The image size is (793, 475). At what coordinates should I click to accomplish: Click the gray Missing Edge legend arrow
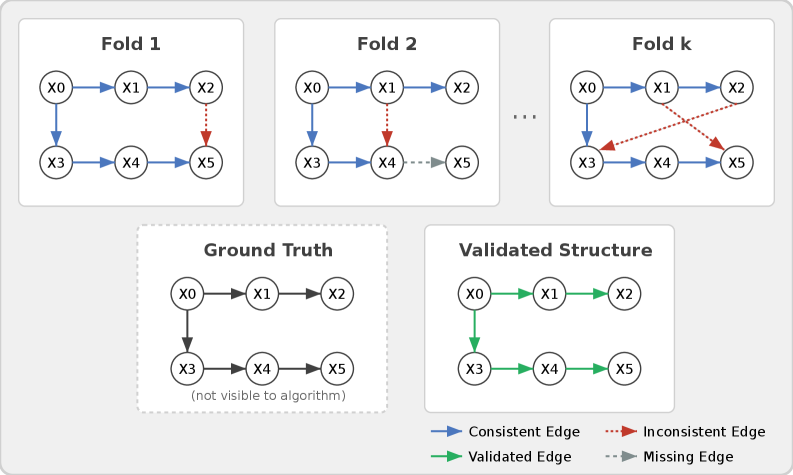(620, 457)
